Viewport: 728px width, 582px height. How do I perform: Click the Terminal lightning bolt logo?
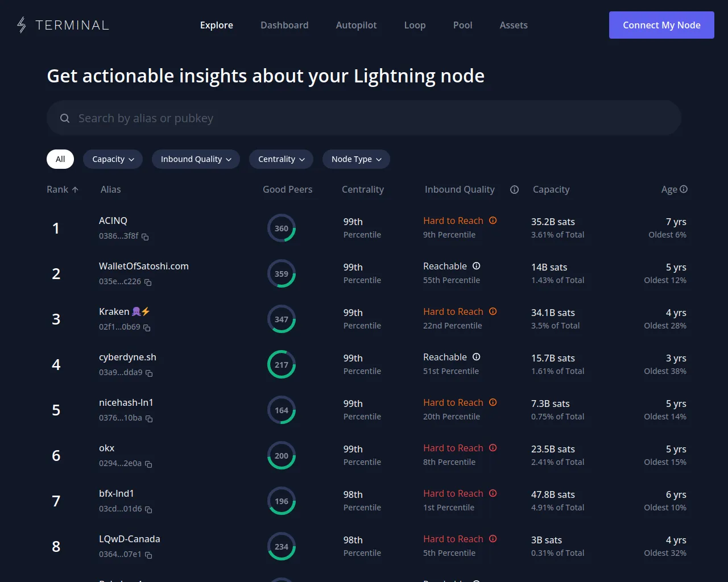(22, 25)
